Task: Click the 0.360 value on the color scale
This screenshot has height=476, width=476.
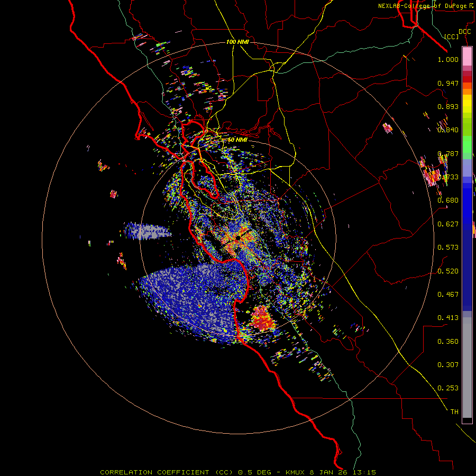Action: click(x=448, y=342)
